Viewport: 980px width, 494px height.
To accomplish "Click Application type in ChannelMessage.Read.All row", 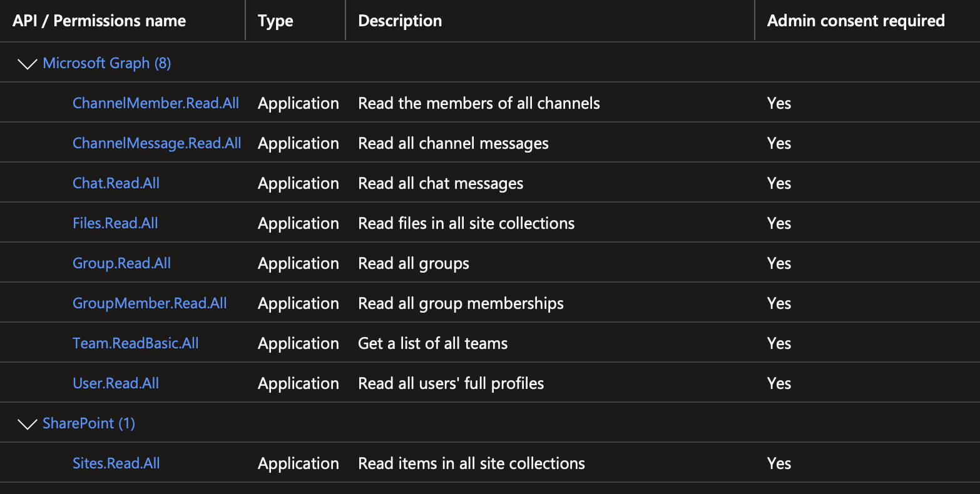I will tap(299, 143).
